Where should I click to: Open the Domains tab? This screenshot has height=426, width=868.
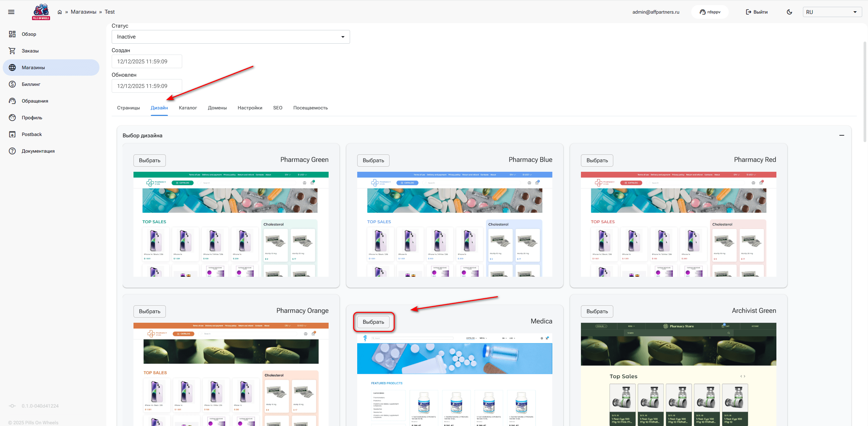tap(217, 108)
